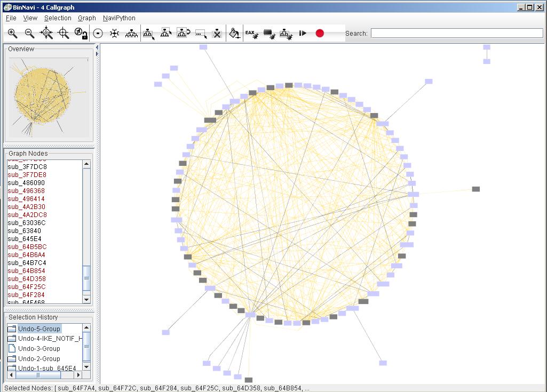This screenshot has height=392, width=547.
Task: Click document icon beside Undo-3-Group
Action: coord(12,348)
